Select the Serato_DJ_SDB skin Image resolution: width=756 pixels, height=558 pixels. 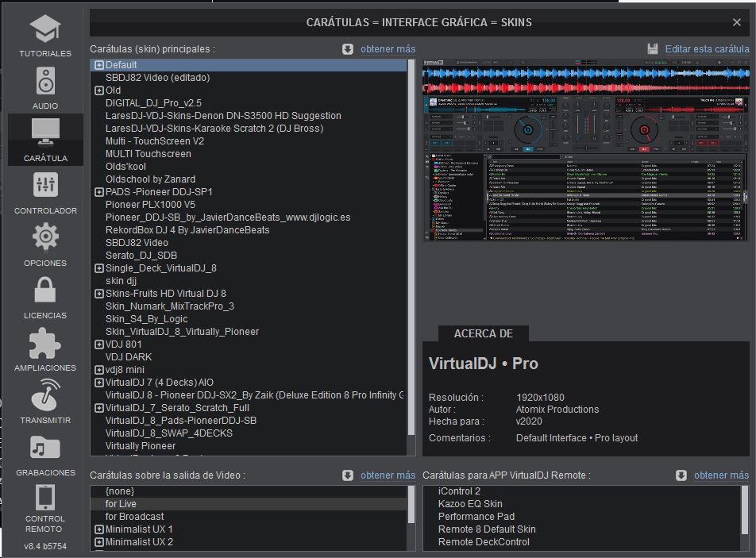click(141, 256)
